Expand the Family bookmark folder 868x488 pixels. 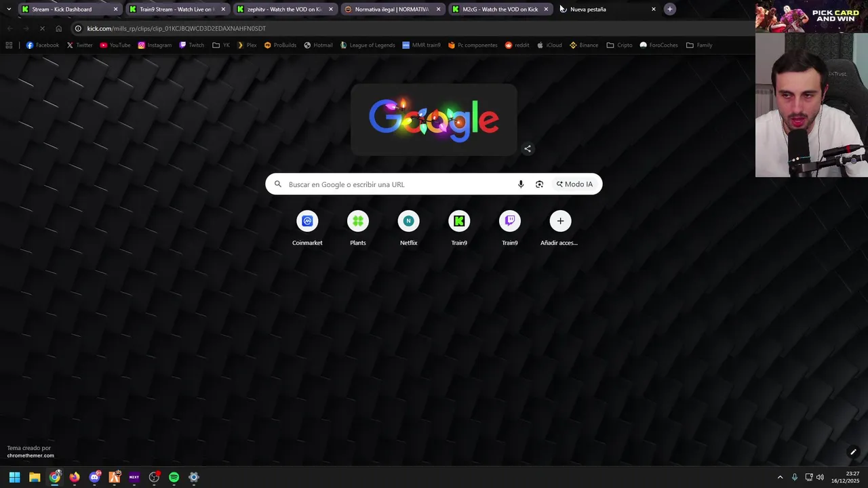[x=699, y=45]
